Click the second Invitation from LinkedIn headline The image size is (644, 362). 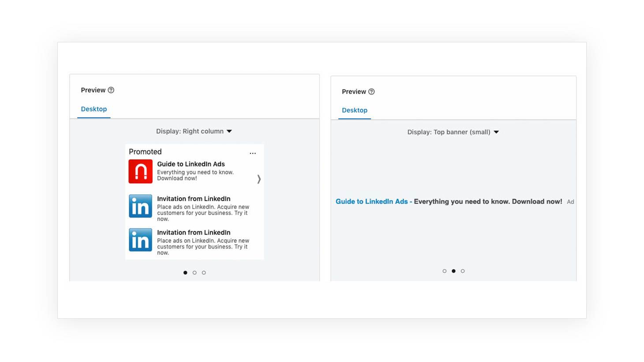tap(194, 233)
